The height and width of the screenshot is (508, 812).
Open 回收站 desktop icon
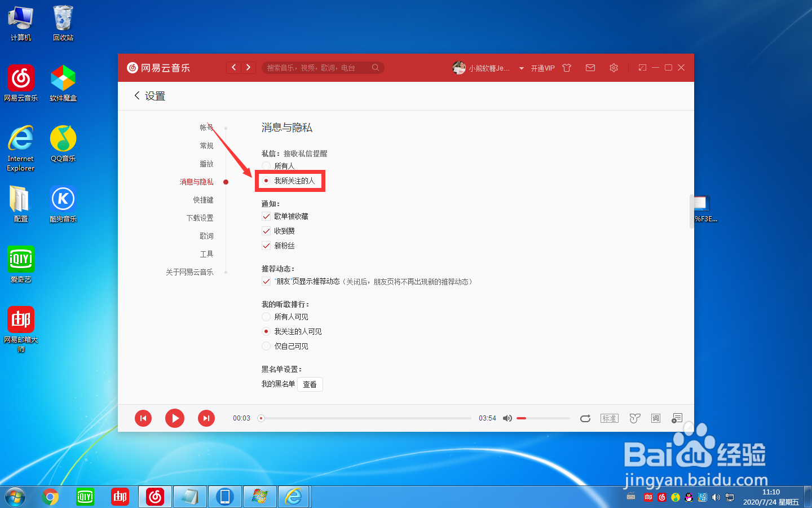(63, 24)
